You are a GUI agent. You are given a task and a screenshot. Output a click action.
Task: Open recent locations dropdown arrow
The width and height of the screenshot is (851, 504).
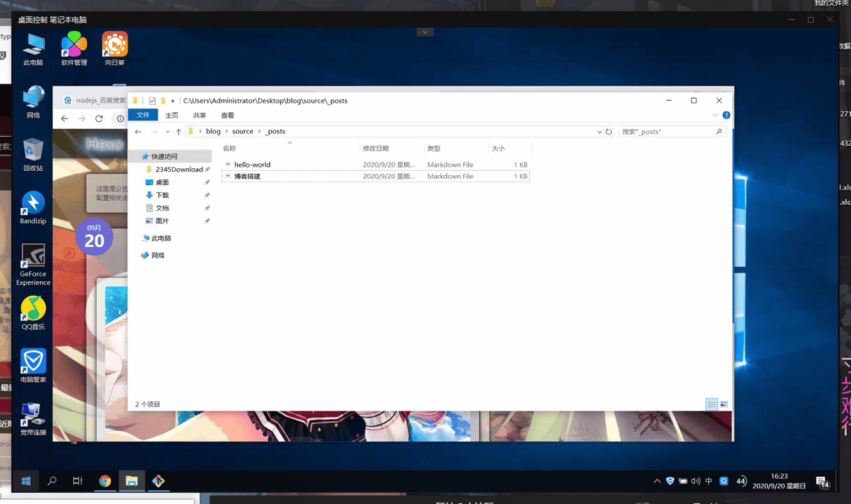pos(167,132)
